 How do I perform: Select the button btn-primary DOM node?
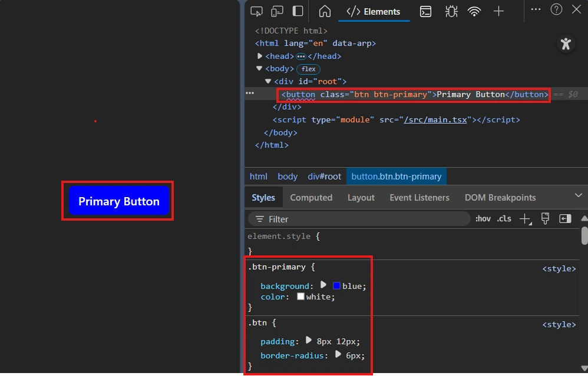click(x=415, y=94)
